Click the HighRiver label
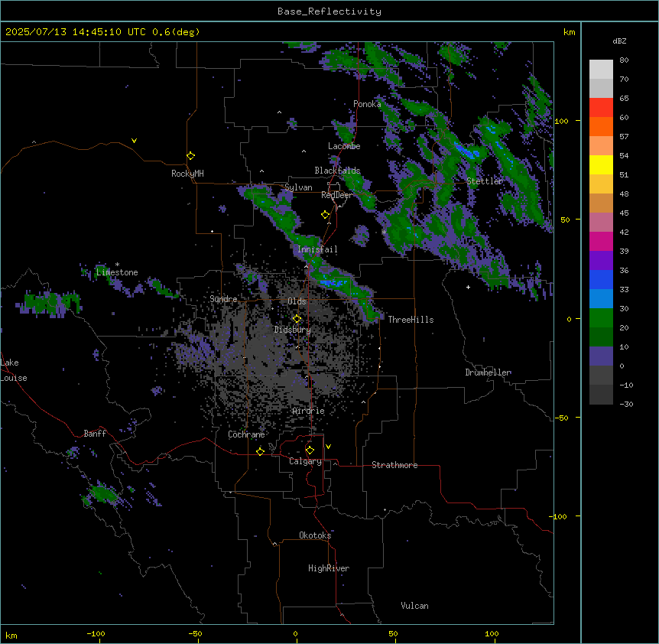Screen dimensions: 659x644 [x=329, y=568]
